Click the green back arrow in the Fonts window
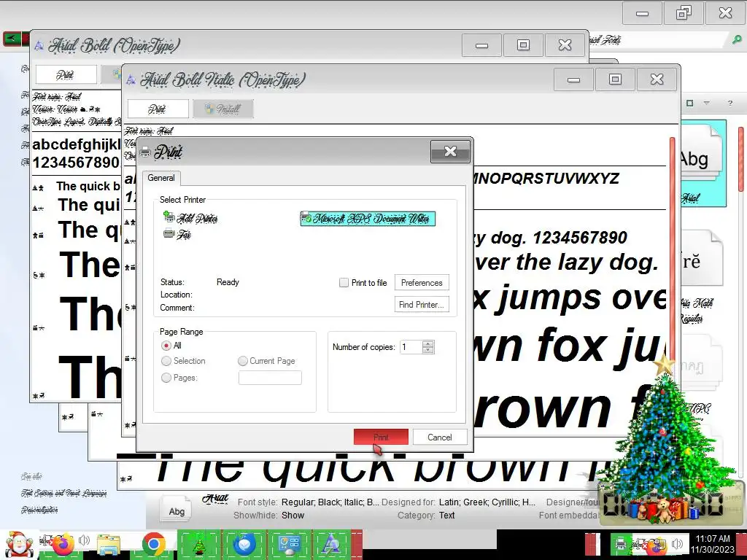The image size is (747, 560). click(12, 38)
